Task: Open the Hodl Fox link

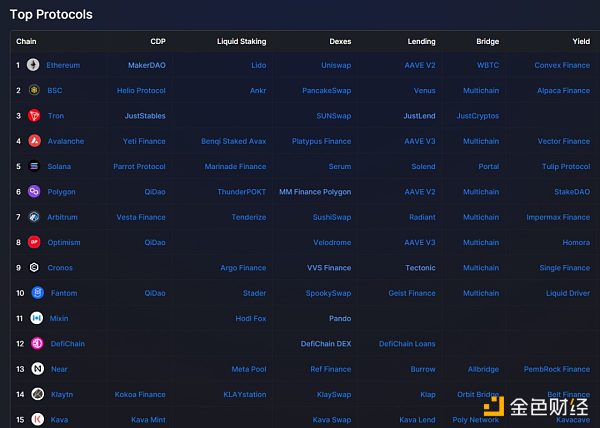Action: [251, 318]
